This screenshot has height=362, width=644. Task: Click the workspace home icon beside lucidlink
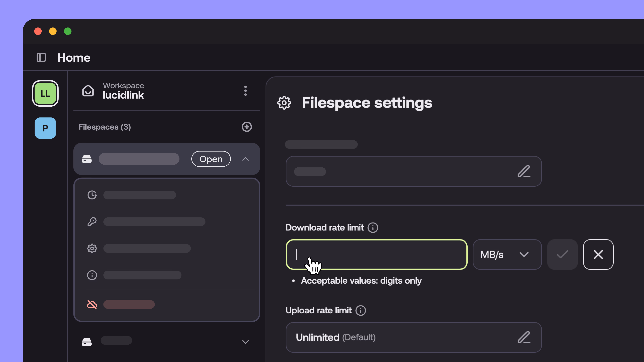[88, 91]
